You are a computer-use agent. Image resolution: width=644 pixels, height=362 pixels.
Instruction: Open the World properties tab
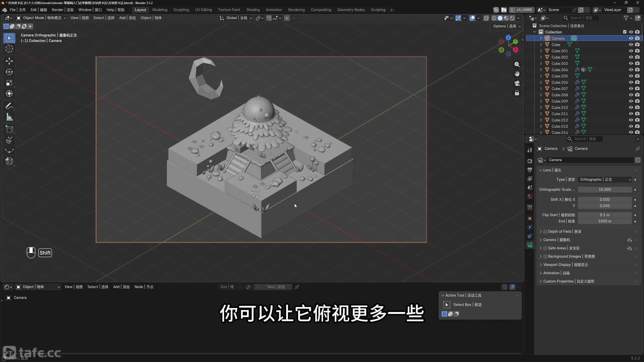(530, 196)
